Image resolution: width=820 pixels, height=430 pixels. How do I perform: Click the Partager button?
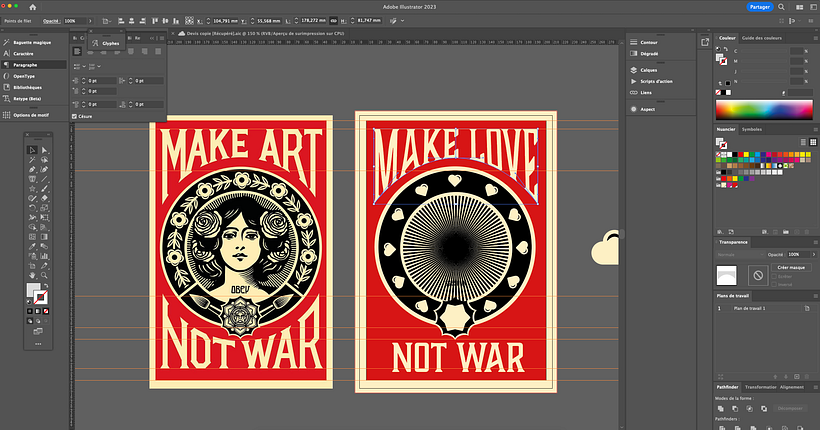(x=762, y=6)
